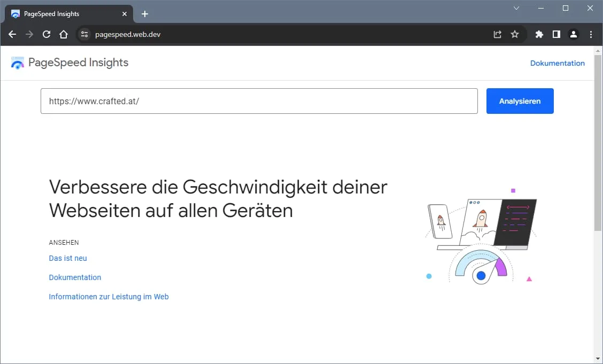Click the PageSpeed Insights header title
This screenshot has height=364, width=603.
(x=79, y=63)
